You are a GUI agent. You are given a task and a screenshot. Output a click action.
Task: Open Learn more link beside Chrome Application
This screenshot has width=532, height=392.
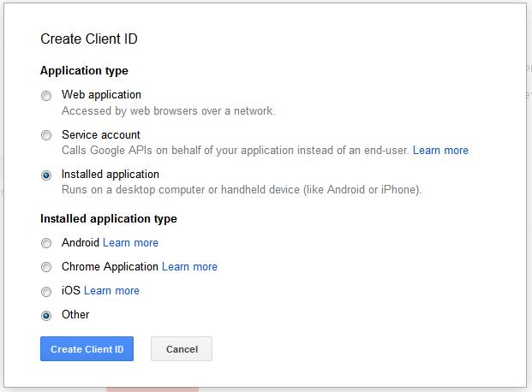189,266
